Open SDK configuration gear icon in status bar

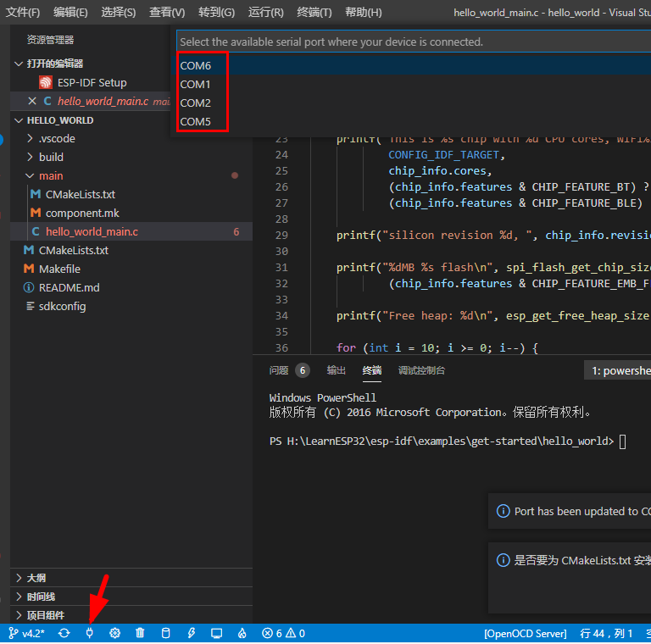click(x=114, y=633)
